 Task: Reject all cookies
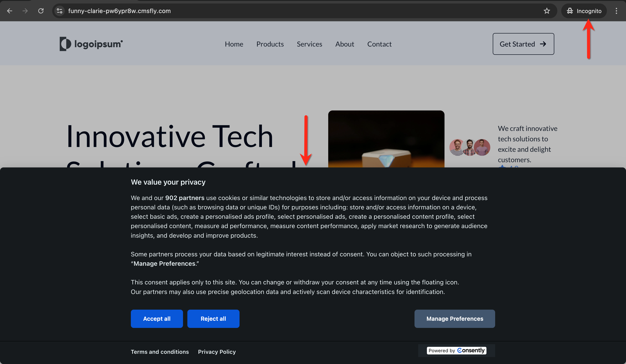click(x=213, y=319)
